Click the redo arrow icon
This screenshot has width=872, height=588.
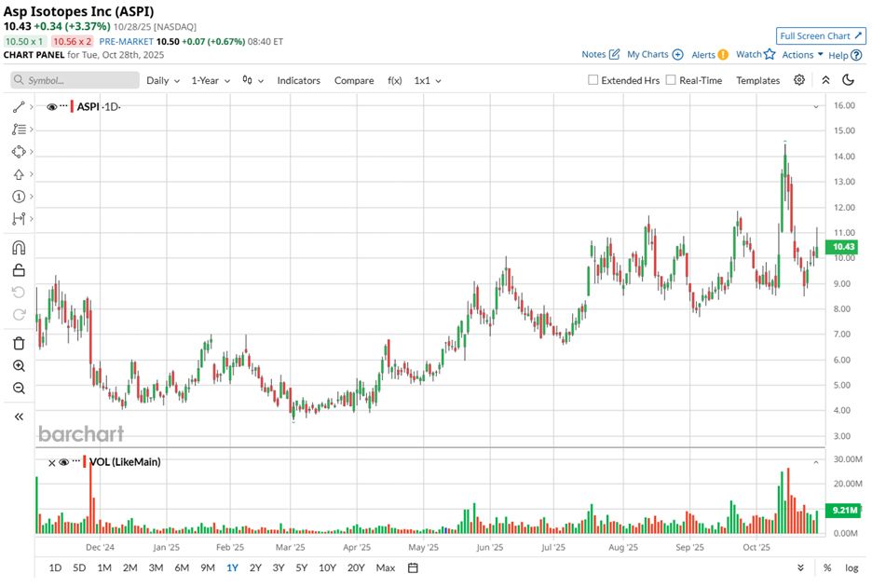[19, 314]
